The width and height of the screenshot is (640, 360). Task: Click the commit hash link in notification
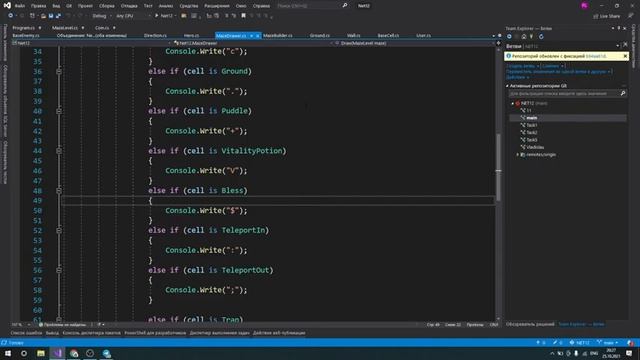click(x=596, y=56)
